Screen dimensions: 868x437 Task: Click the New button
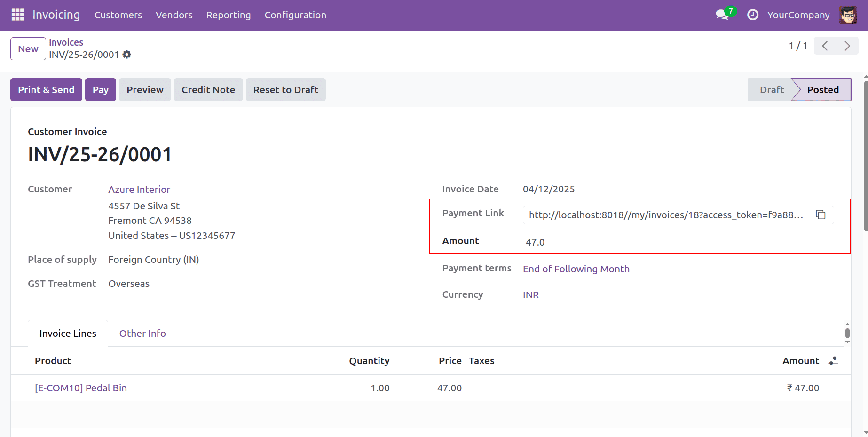pyautogui.click(x=28, y=49)
